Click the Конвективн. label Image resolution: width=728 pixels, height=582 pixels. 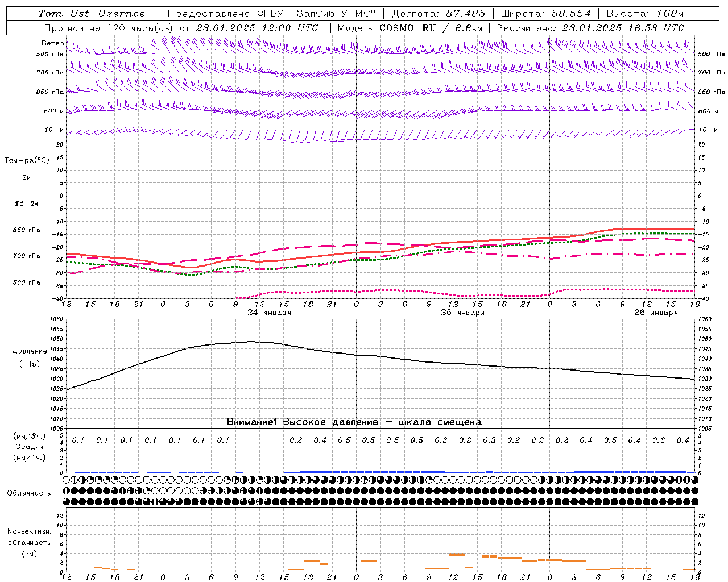[30, 531]
